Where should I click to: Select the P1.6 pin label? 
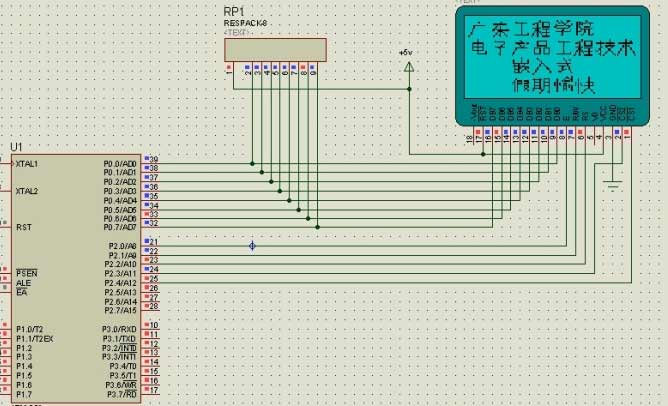tap(24, 385)
